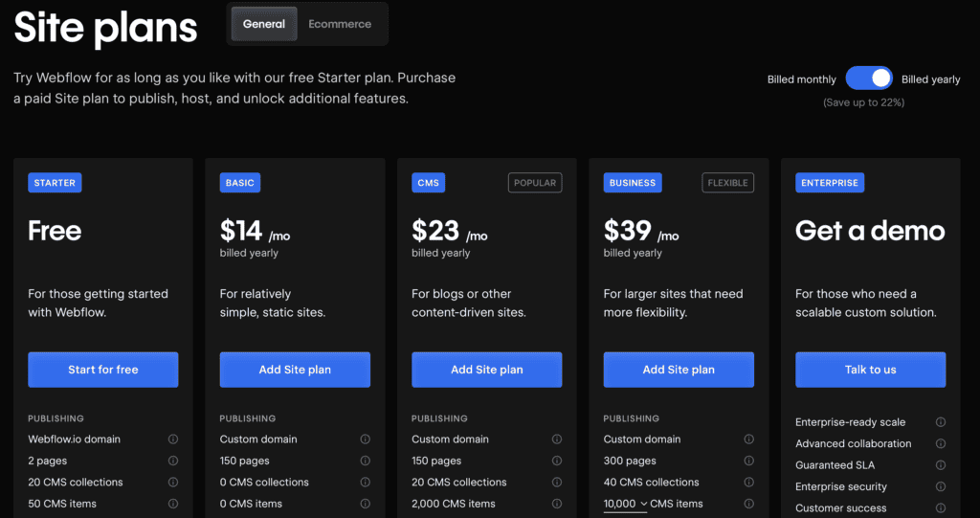Show info for Webflow.io domain

173,439
